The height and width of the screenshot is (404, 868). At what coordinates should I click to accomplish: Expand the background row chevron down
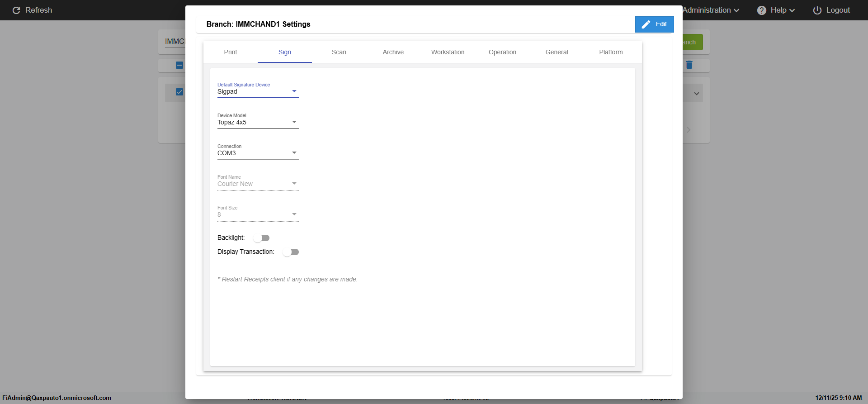pos(697,94)
